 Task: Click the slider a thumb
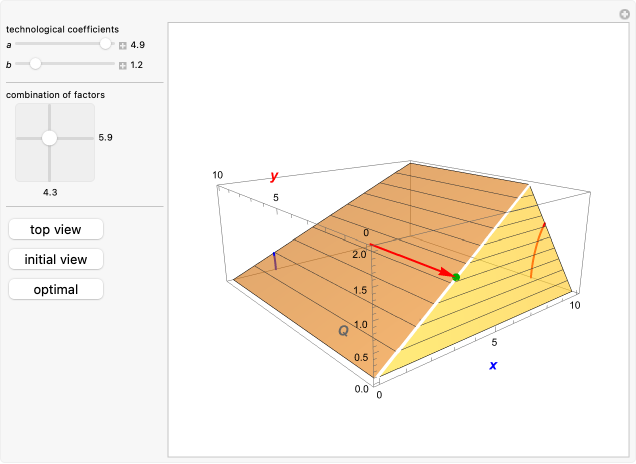(x=105, y=45)
